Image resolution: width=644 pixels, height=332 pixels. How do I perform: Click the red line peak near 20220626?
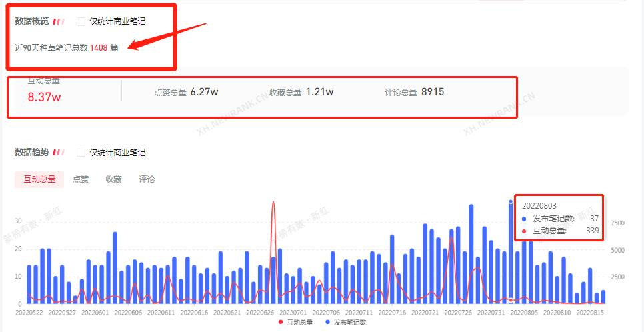pyautogui.click(x=273, y=203)
